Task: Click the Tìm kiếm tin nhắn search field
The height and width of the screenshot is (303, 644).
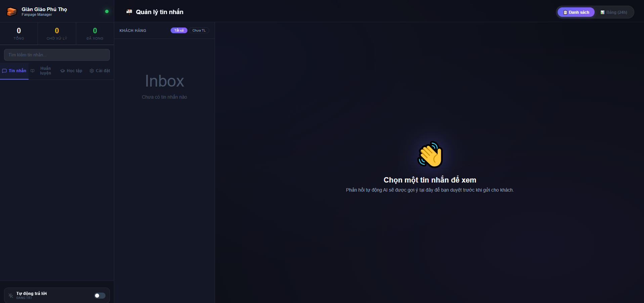Action: point(57,55)
